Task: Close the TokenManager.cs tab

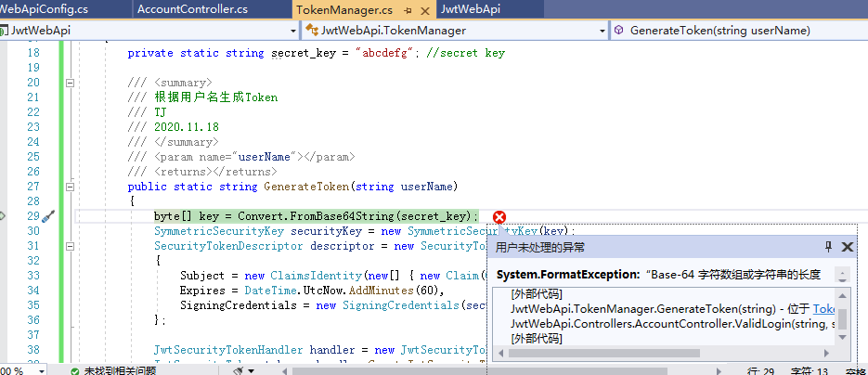Action: (425, 10)
